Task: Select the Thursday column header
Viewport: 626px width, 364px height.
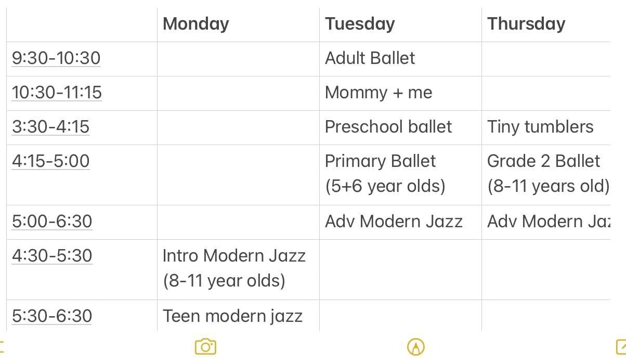Action: click(x=526, y=23)
